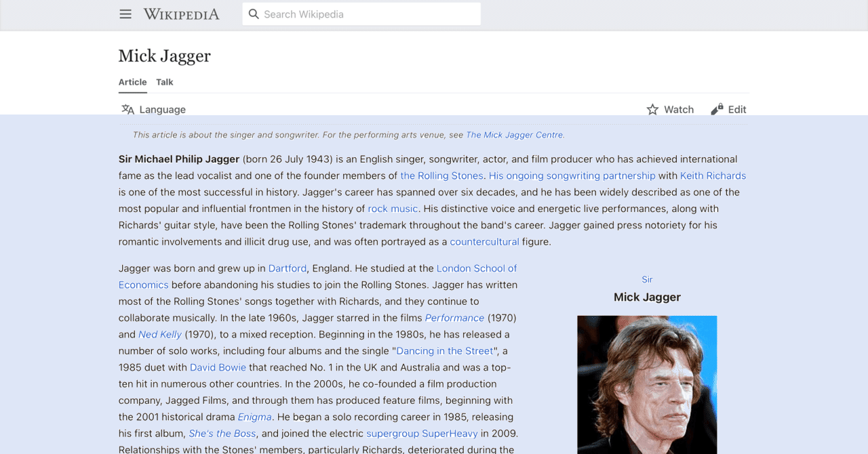Open the Language button
The height and width of the screenshot is (454, 868).
[x=153, y=109]
